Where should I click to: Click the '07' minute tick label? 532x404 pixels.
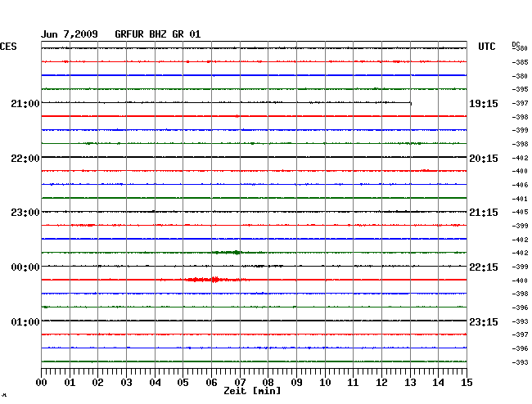(x=240, y=383)
